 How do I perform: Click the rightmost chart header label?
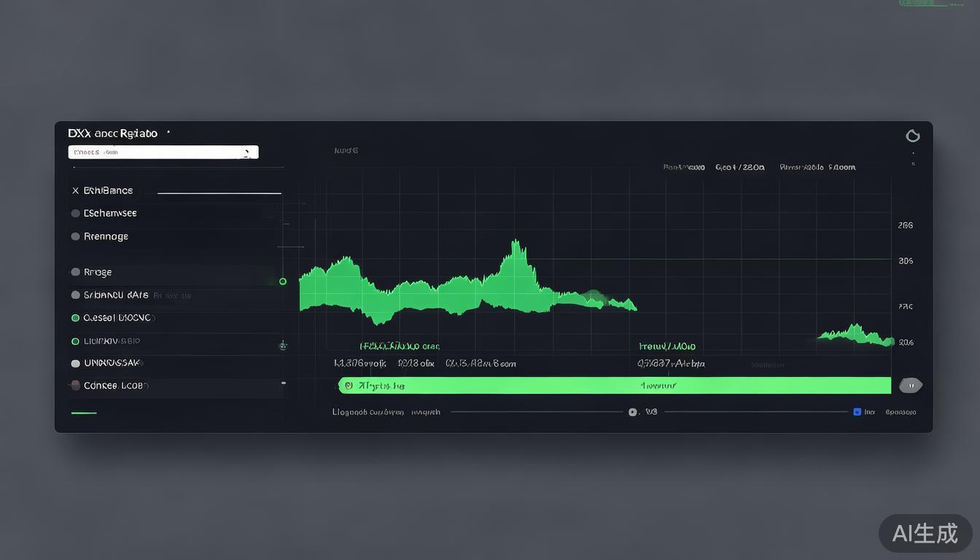click(x=817, y=167)
